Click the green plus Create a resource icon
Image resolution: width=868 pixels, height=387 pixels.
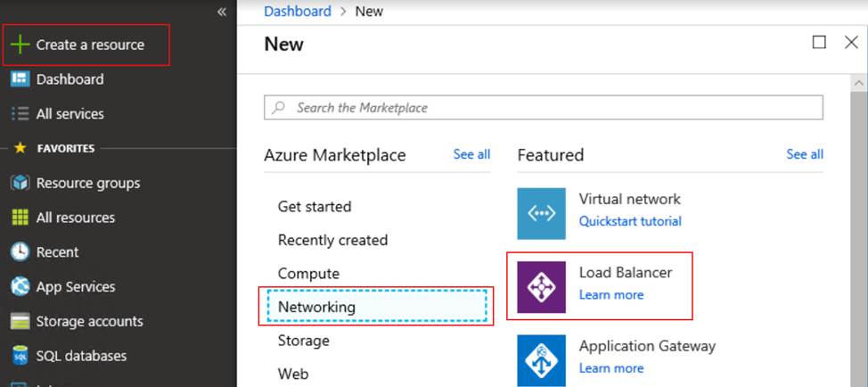coord(20,45)
